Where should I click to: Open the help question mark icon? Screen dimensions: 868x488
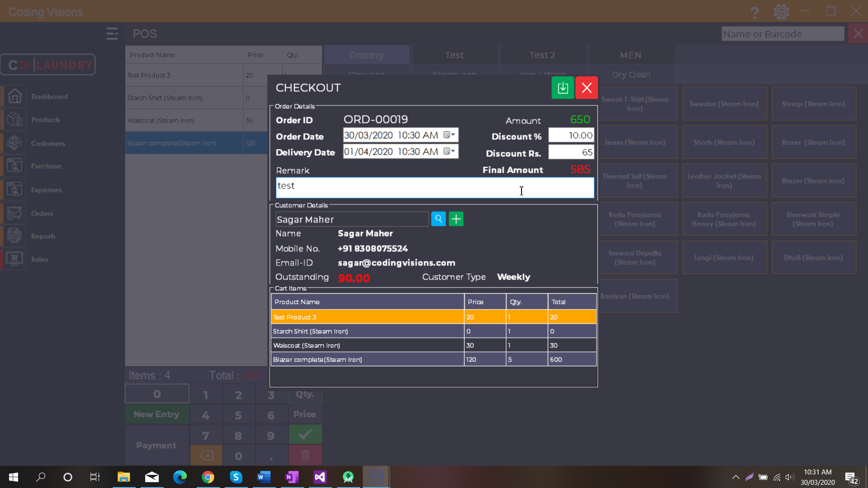point(754,12)
